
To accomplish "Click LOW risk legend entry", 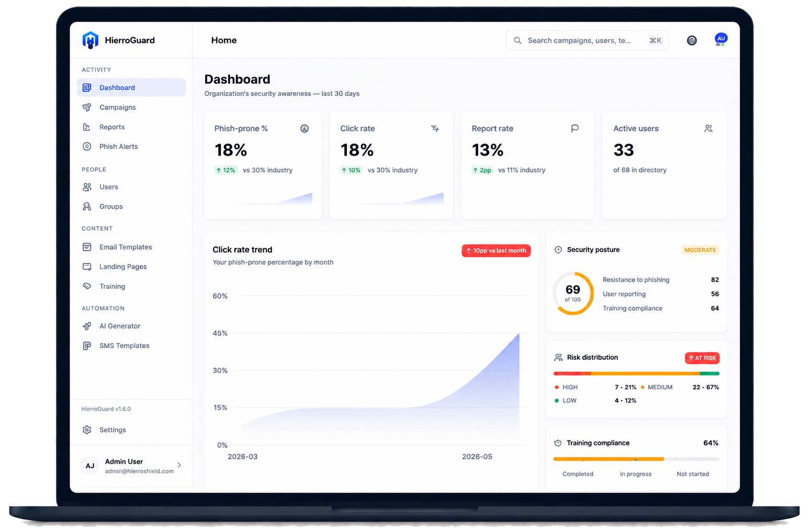I will pos(595,401).
